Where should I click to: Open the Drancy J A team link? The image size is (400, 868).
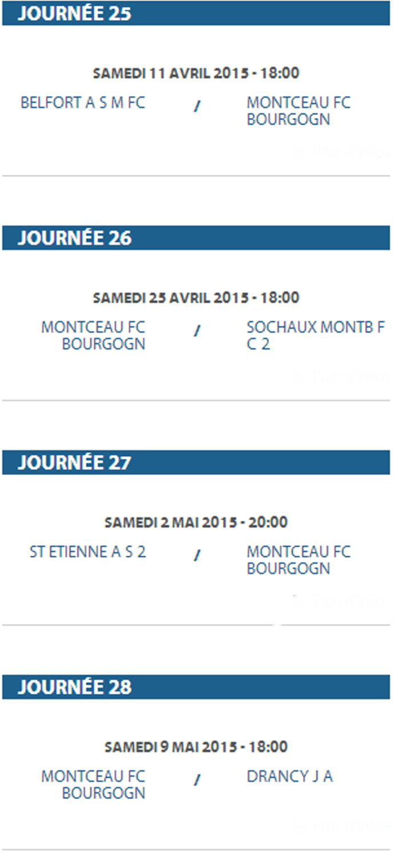click(289, 777)
